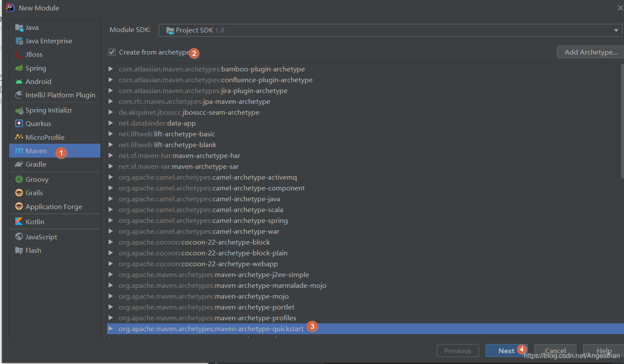
Task: Close the New Module dialog
Action: (x=620, y=8)
